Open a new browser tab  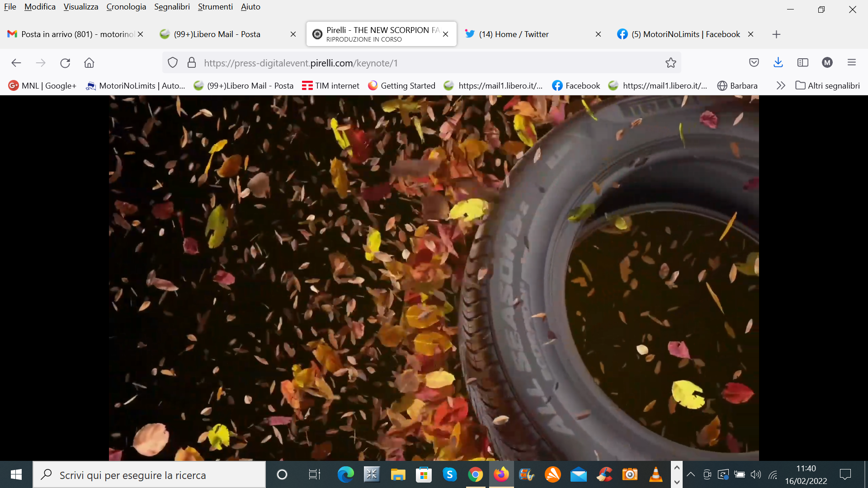776,34
